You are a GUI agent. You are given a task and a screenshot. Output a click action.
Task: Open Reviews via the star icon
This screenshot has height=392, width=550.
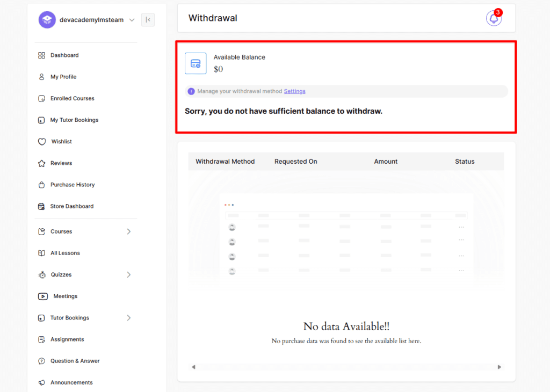pyautogui.click(x=41, y=163)
